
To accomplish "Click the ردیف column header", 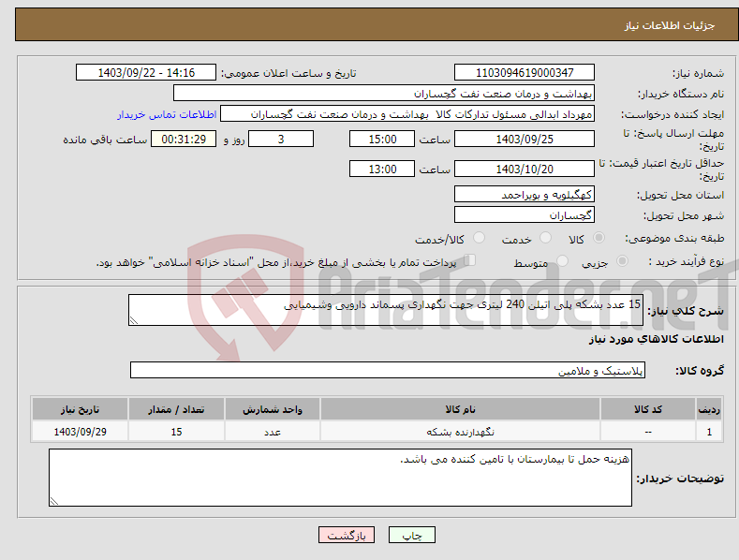I will pos(709,409).
